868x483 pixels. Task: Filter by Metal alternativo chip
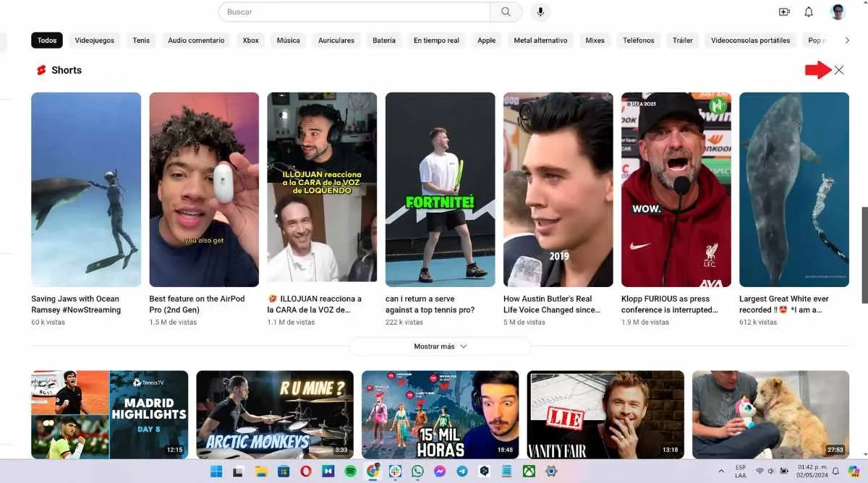point(540,40)
